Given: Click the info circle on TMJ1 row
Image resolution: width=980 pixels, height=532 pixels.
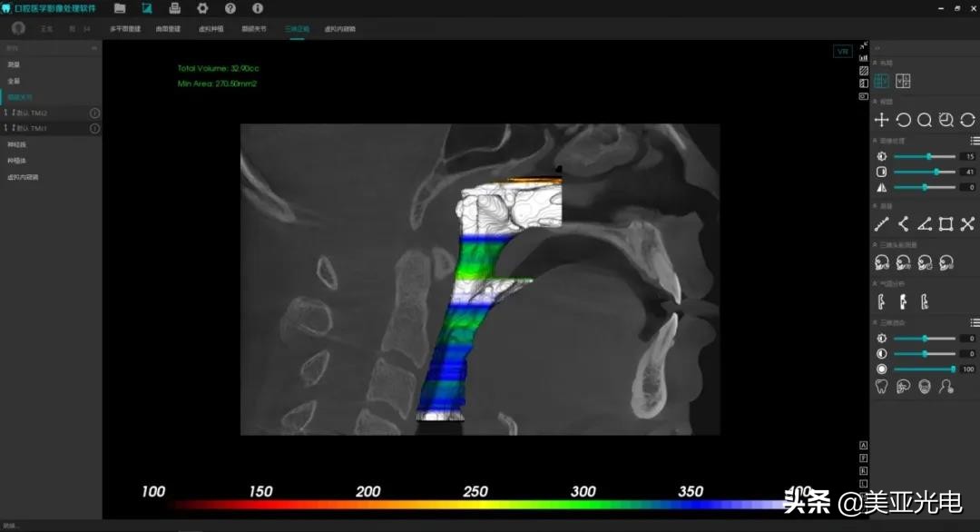Looking at the screenshot, I should [94, 128].
